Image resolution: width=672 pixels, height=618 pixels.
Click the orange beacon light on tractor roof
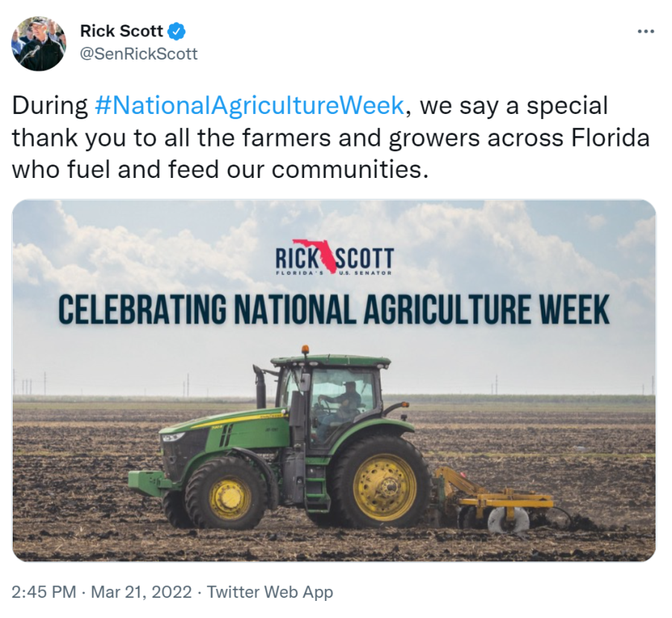coord(305,349)
